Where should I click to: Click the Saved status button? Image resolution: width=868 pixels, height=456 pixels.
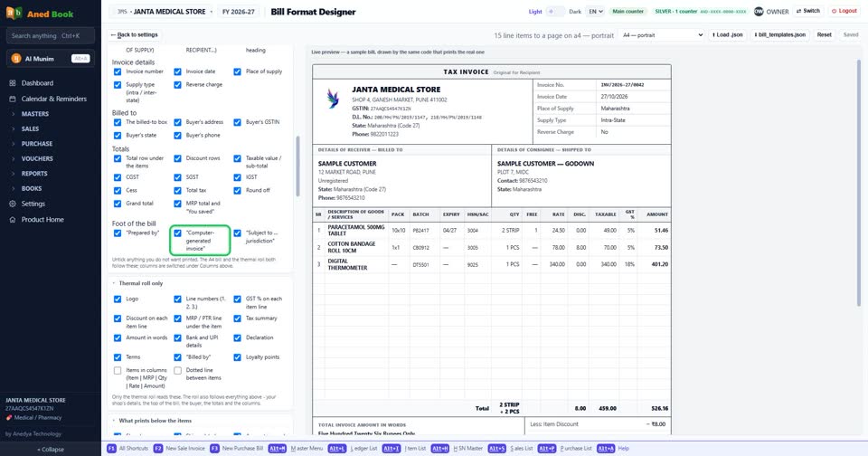pos(850,35)
